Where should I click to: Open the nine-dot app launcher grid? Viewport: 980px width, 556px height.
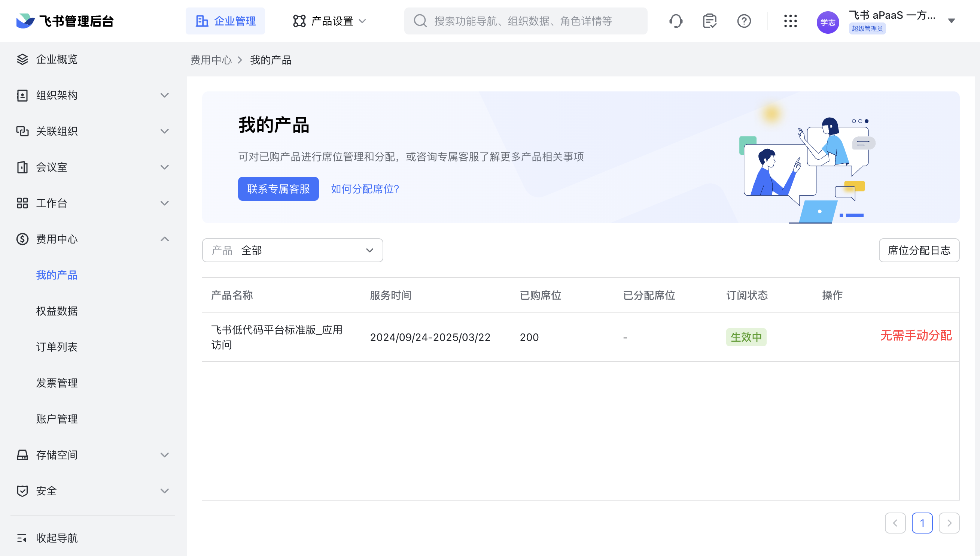click(x=791, y=21)
